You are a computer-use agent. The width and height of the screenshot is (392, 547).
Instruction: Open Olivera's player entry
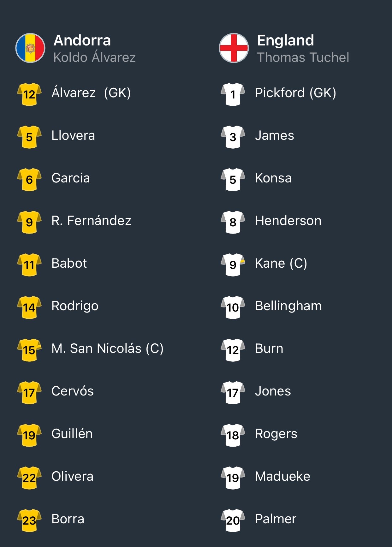tap(73, 476)
